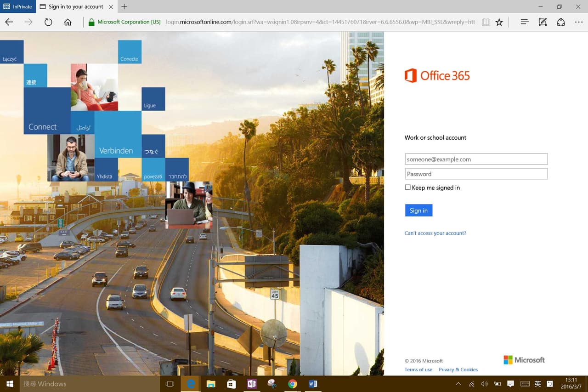The image size is (588, 392).
Task: Focus the Password field
Action: tap(476, 174)
